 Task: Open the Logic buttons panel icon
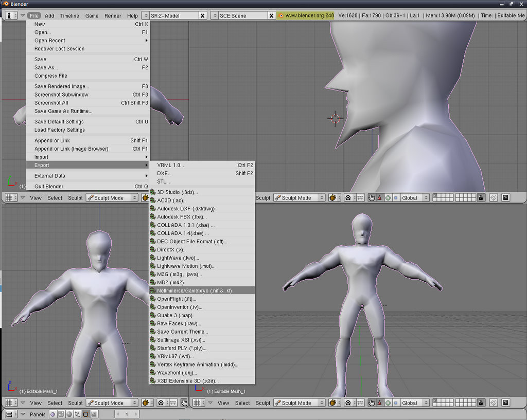(x=52, y=414)
